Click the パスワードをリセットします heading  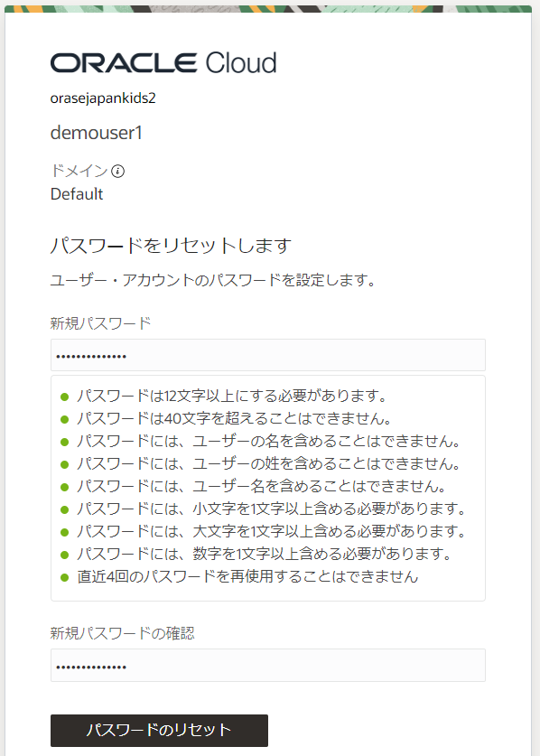(172, 246)
